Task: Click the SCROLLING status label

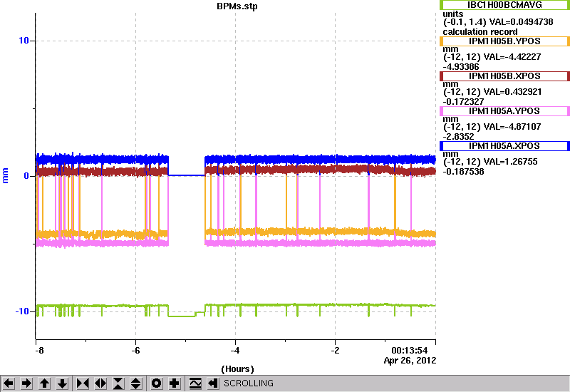Action: click(248, 383)
